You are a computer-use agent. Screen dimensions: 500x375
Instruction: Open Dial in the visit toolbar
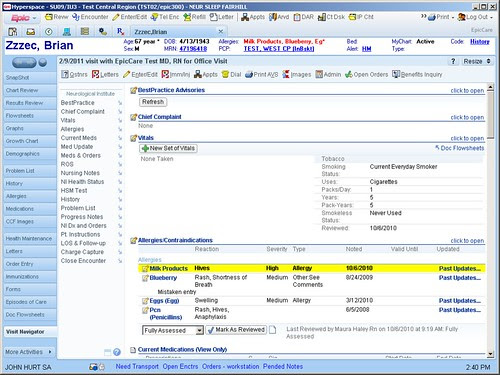click(231, 74)
